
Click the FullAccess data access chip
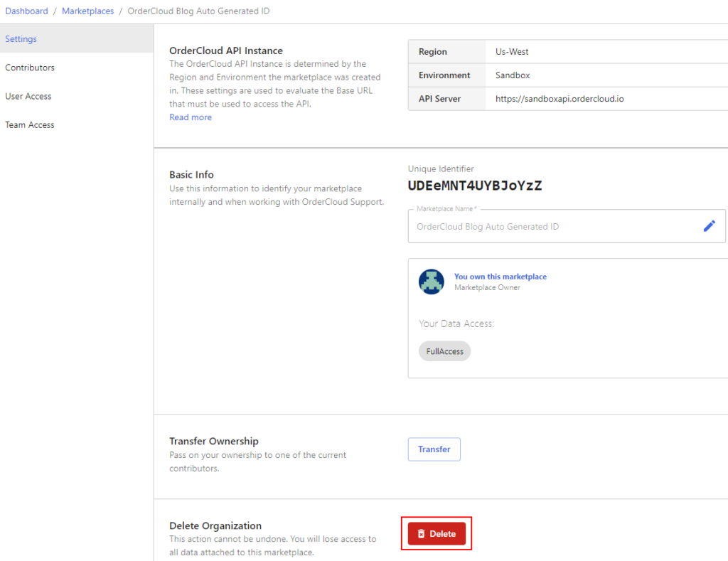point(445,351)
